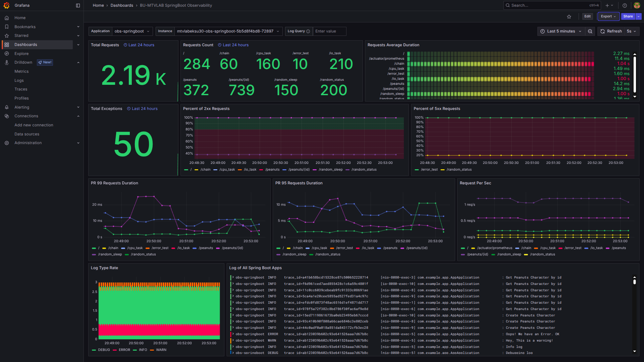Image resolution: width=644 pixels, height=362 pixels.
Task: Click the Log Query enter value field
Action: click(x=329, y=31)
